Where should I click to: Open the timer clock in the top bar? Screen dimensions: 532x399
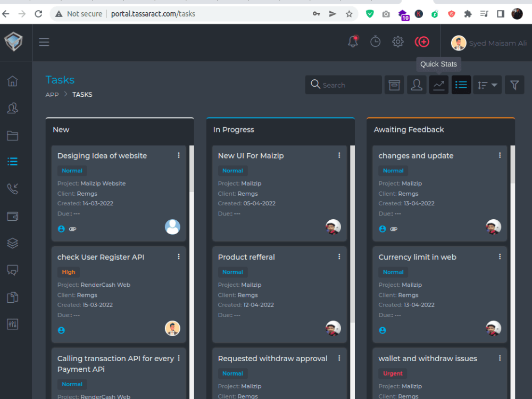click(x=375, y=41)
